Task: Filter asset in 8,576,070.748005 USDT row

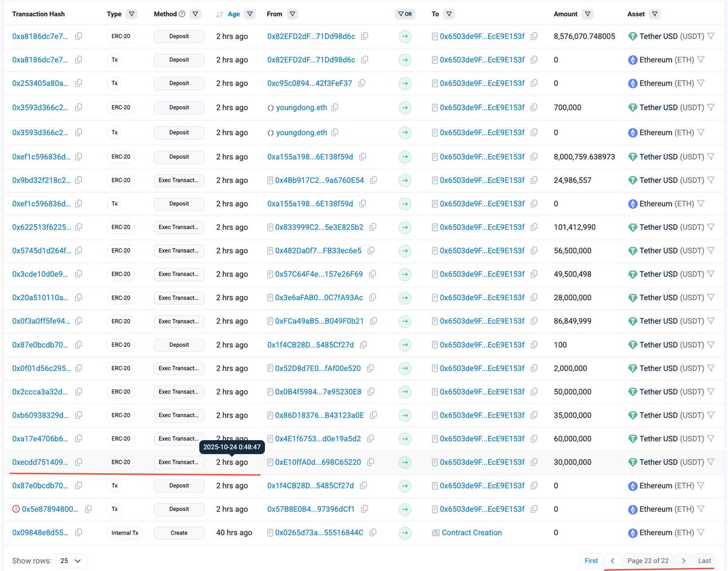Action: pos(710,36)
